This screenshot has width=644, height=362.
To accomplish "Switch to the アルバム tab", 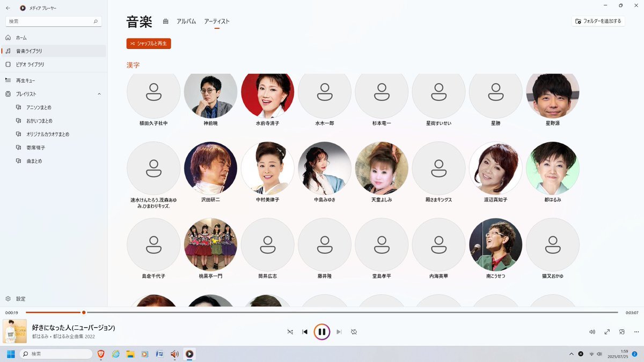I will pos(186,21).
